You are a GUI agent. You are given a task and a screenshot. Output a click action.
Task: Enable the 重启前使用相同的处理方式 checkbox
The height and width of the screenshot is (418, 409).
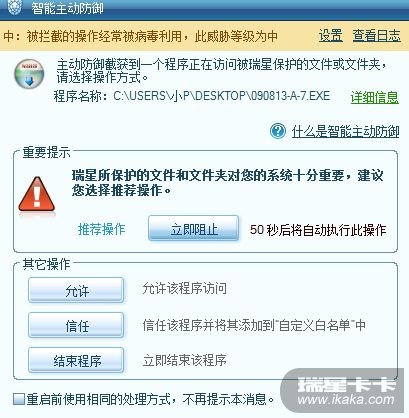pos(19,399)
